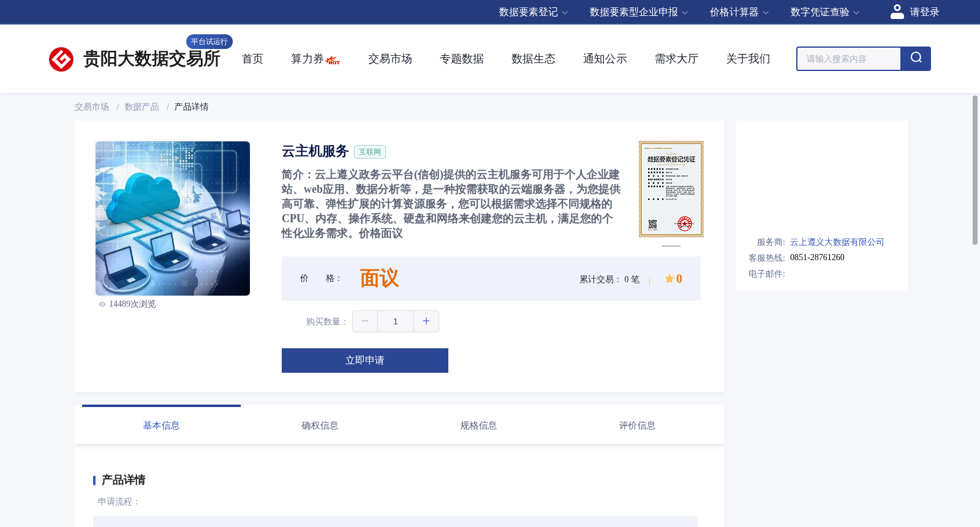The height and width of the screenshot is (527, 980).
Task: Click the 面议 price text
Action: (379, 278)
